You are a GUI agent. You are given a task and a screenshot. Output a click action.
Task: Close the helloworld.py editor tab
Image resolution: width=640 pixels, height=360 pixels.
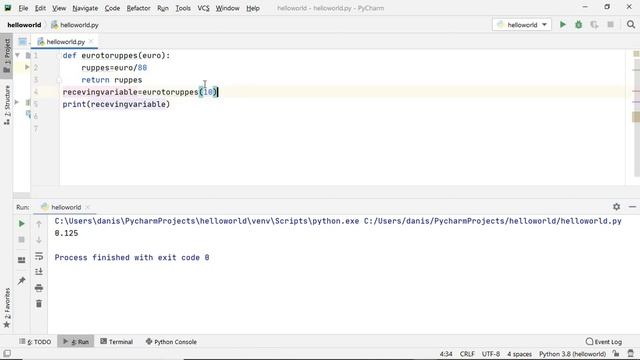pyautogui.click(x=91, y=41)
